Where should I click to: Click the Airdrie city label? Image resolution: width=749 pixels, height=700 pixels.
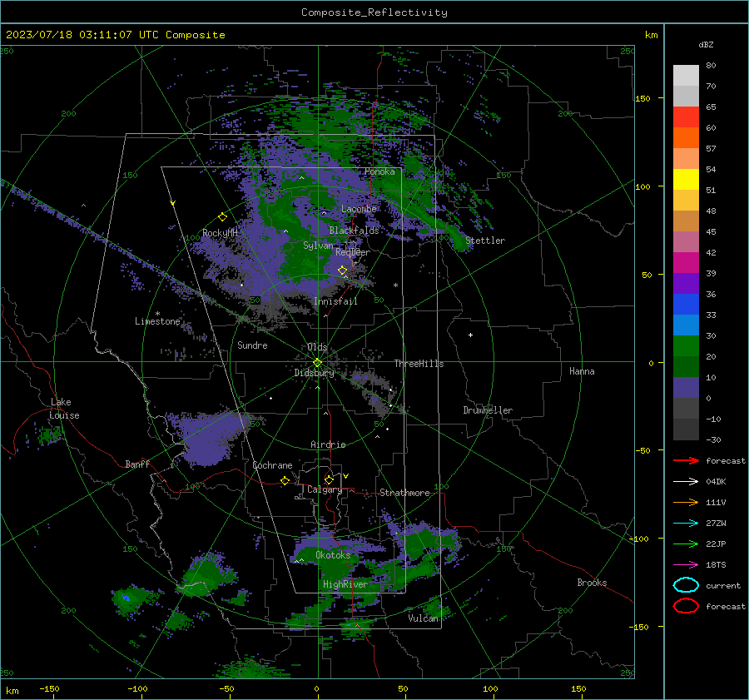pyautogui.click(x=328, y=444)
